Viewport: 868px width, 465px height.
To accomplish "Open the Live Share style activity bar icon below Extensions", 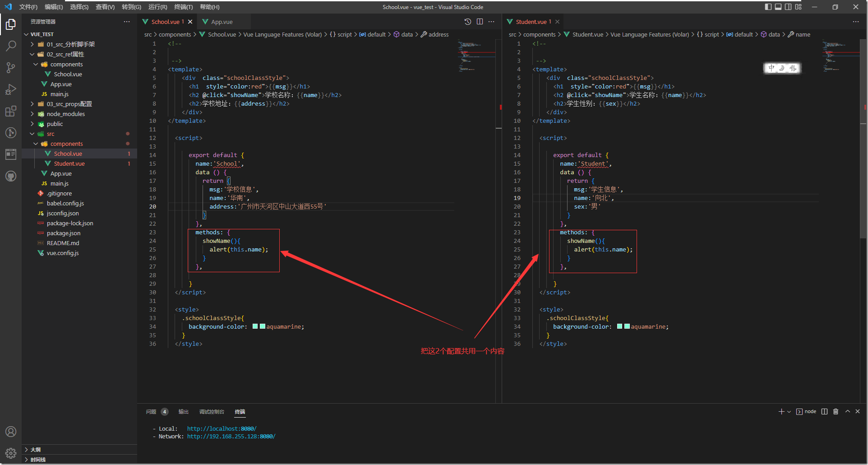I will coord(11,133).
